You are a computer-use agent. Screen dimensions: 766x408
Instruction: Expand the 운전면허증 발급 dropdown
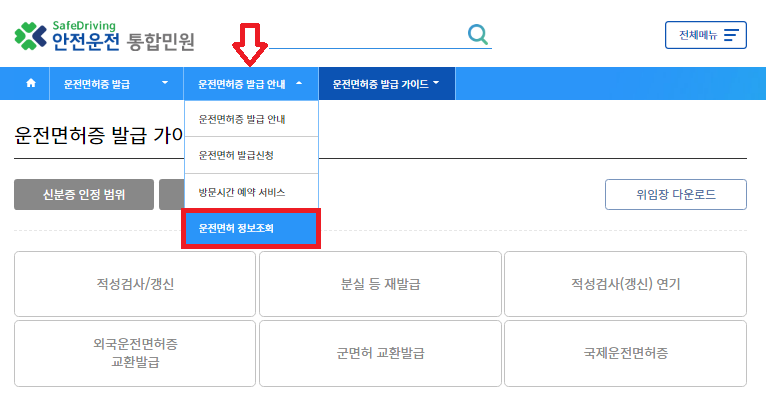click(116, 84)
